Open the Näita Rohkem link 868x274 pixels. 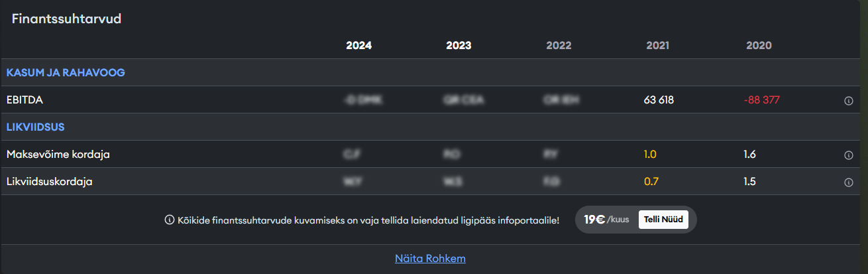pyautogui.click(x=430, y=258)
